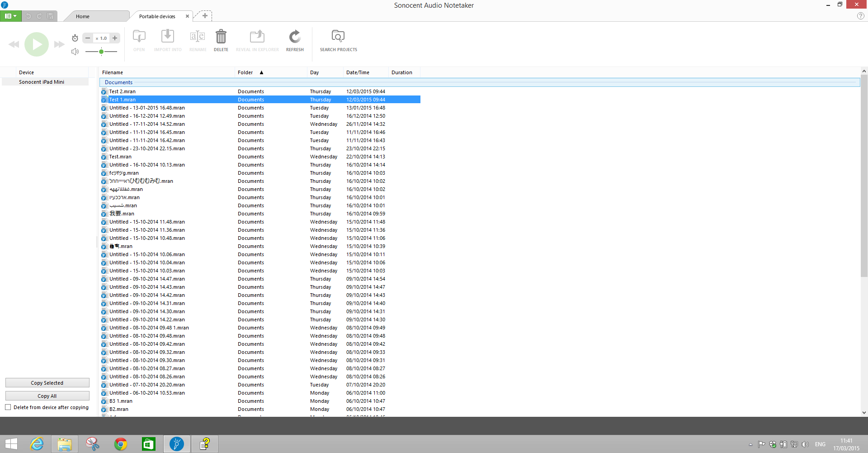This screenshot has height=453, width=868.
Task: Select Untitled - 16-12-2014 12.49.mran
Action: pos(147,116)
